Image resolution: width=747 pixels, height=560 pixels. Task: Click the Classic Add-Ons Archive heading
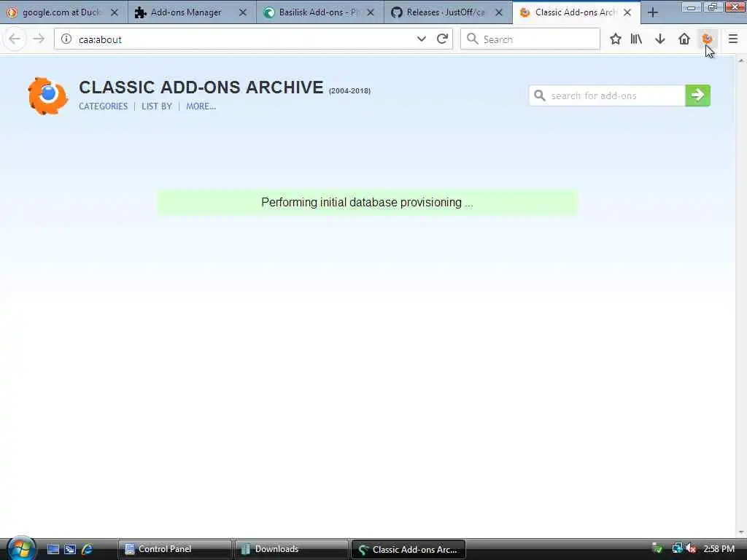pyautogui.click(x=201, y=87)
